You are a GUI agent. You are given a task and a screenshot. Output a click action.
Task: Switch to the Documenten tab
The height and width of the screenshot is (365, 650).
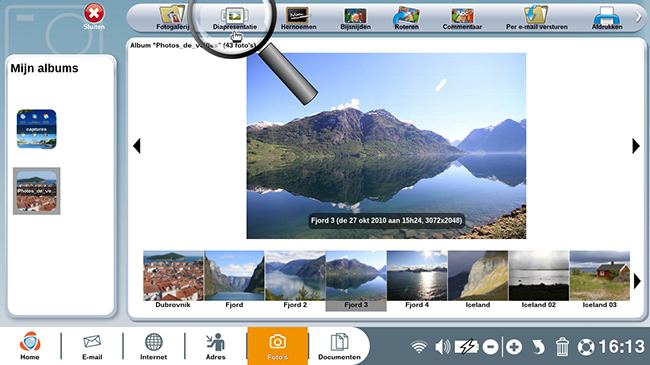(339, 346)
